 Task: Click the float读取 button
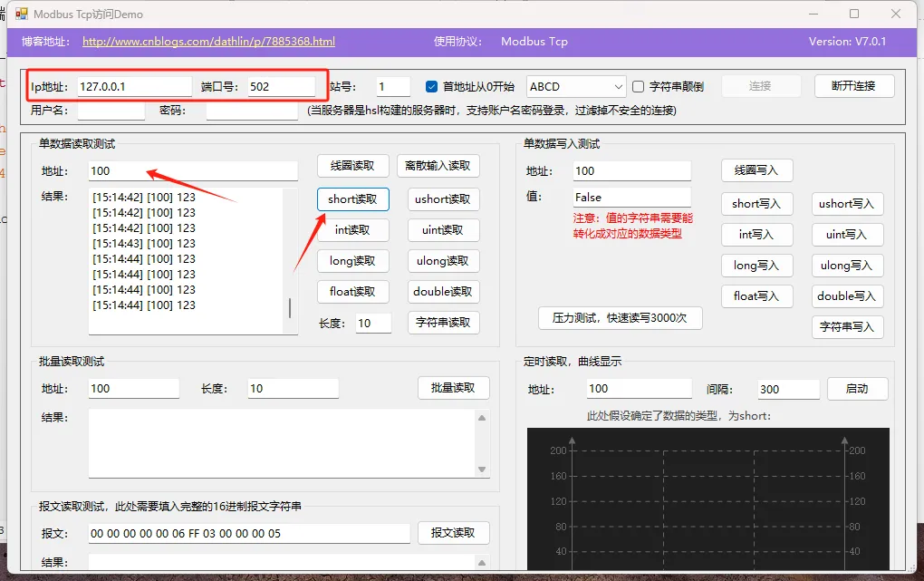353,291
